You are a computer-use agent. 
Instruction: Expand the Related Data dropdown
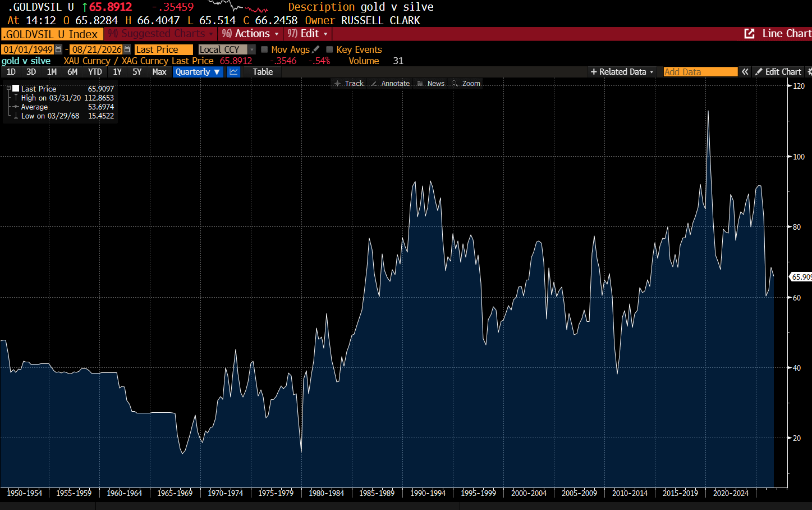point(622,72)
